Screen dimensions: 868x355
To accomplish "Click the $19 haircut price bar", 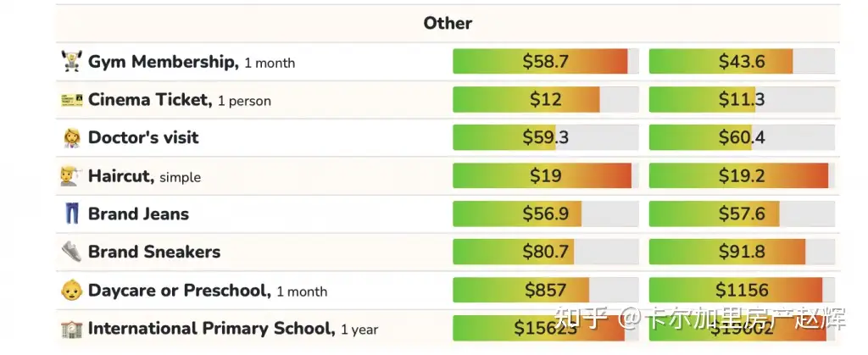I will coord(545,176).
